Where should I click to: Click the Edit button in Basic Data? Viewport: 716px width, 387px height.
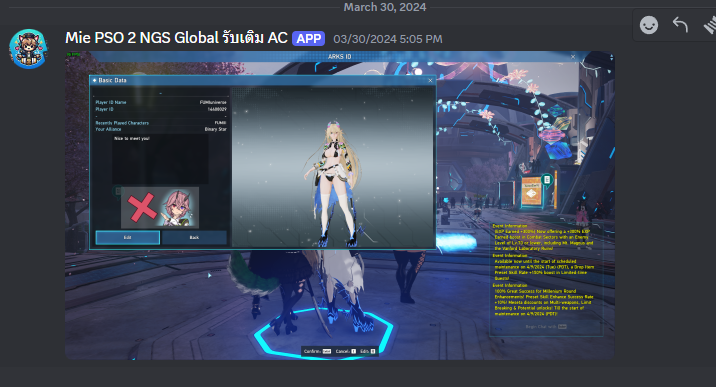(x=127, y=237)
